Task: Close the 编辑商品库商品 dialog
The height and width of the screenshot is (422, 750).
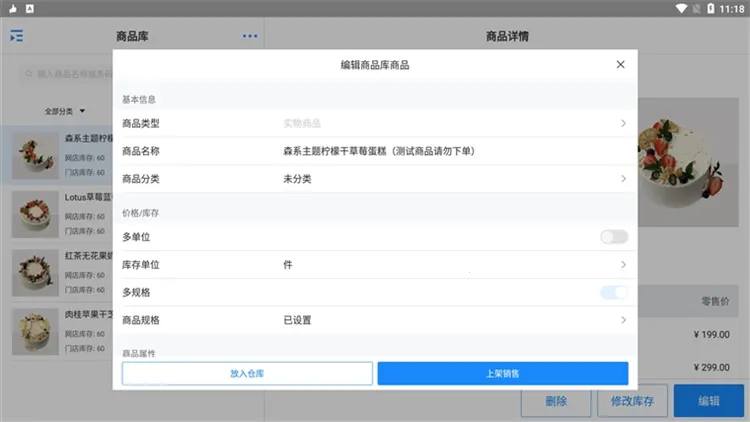Action: [x=620, y=65]
